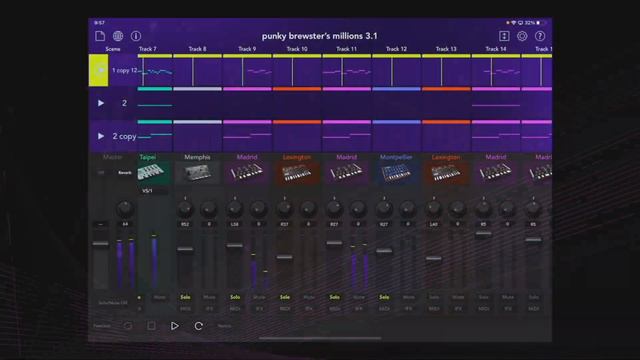Mute Track 13 Lexington
This screenshot has width=640, height=360.
pos(458,297)
